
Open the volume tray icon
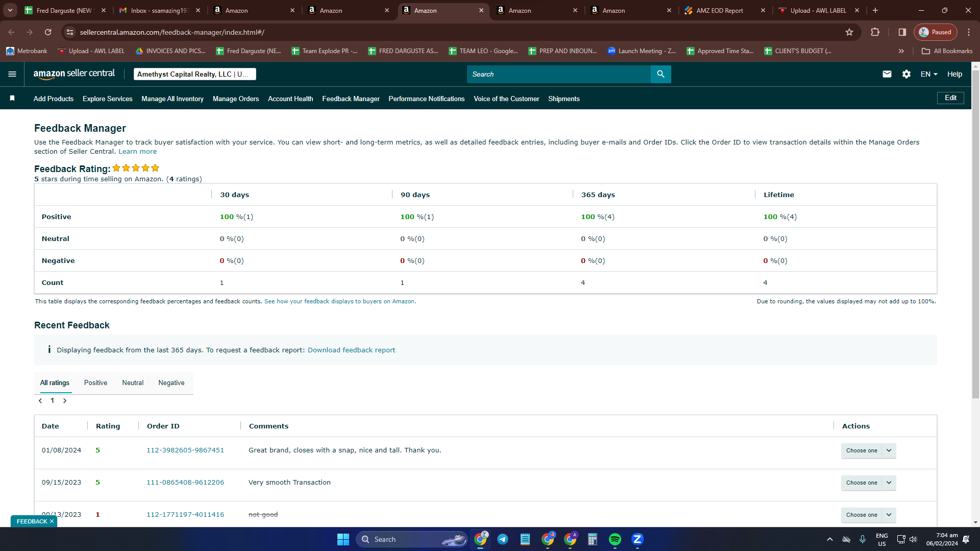(x=913, y=539)
